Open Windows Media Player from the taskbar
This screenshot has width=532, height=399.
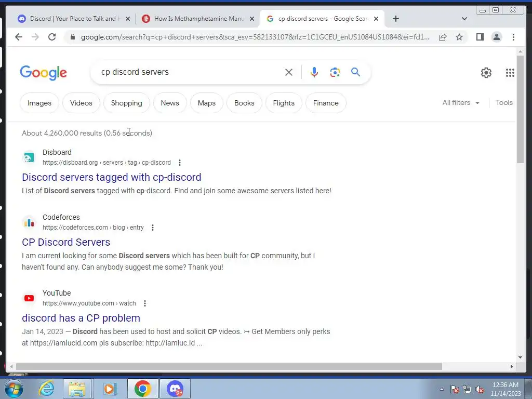pyautogui.click(x=110, y=389)
